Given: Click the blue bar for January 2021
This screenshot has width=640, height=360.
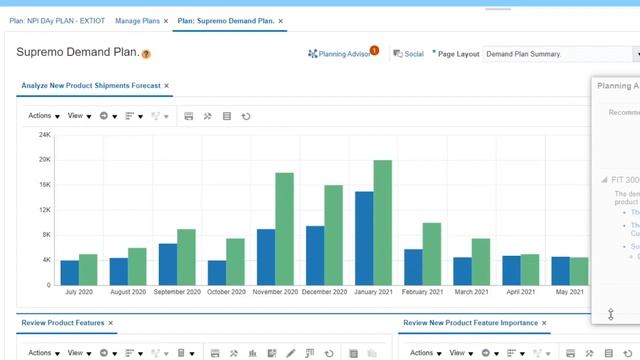Looking at the screenshot, I should (364, 238).
